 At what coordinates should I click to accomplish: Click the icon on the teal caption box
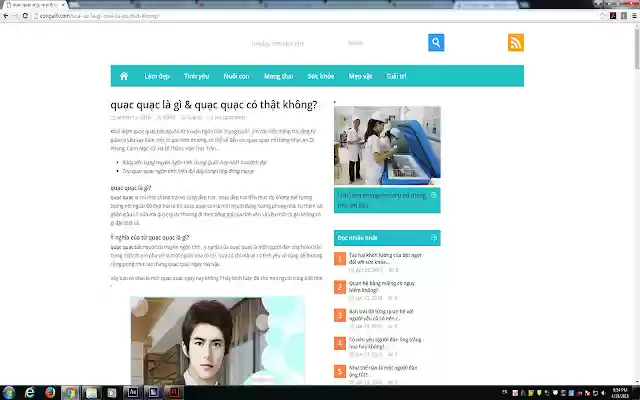coord(434,195)
